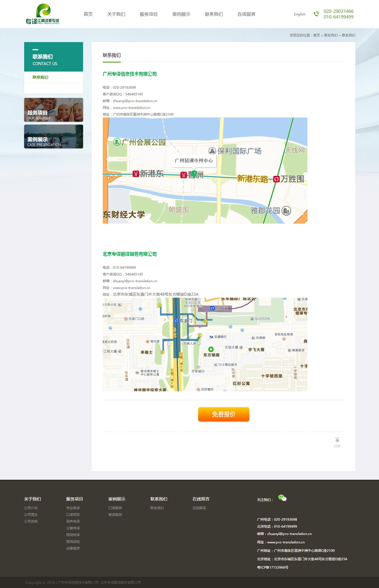Open the 服务项目 navigation menu item
The height and width of the screenshot is (588, 379).
[149, 14]
